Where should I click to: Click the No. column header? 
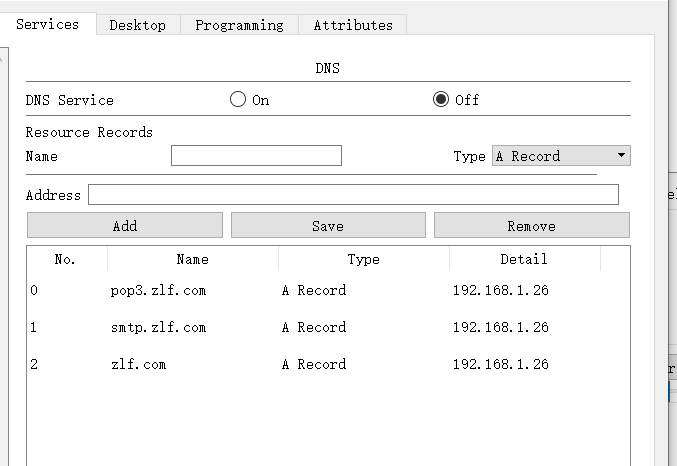[65, 259]
